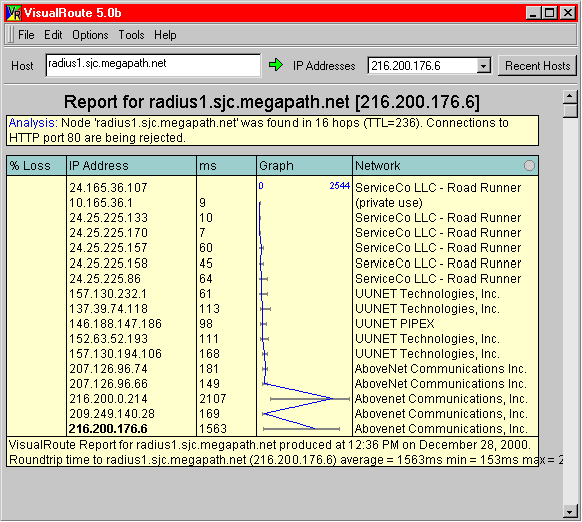Click IP address 137.39.74.118
This screenshot has width=582, height=522.
(x=108, y=309)
